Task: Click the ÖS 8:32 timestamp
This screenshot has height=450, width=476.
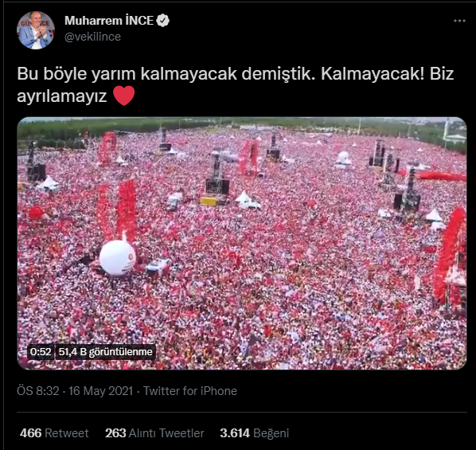Action: 38,391
